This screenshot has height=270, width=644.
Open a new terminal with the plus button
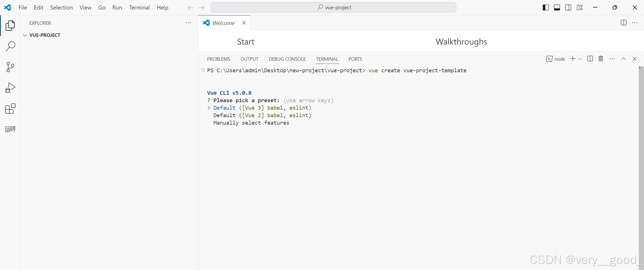pos(572,58)
